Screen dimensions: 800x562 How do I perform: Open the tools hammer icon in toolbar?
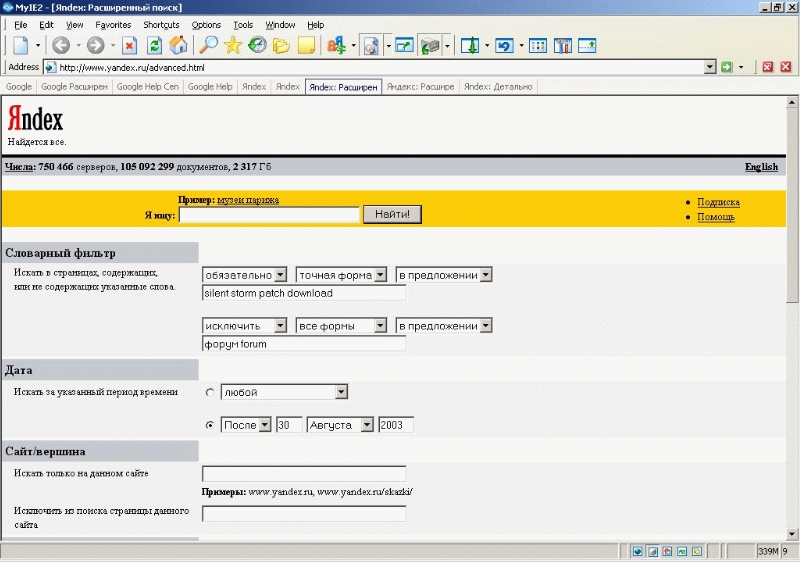coord(562,45)
